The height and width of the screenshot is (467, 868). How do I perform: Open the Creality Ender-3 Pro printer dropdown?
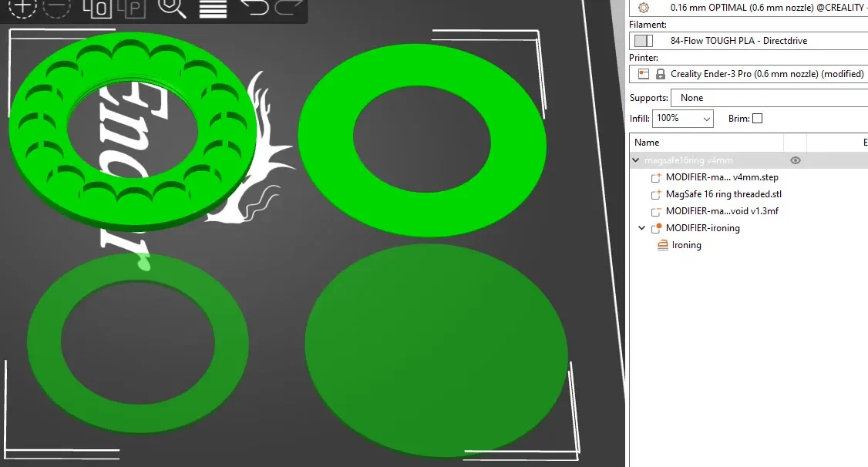[x=749, y=73]
